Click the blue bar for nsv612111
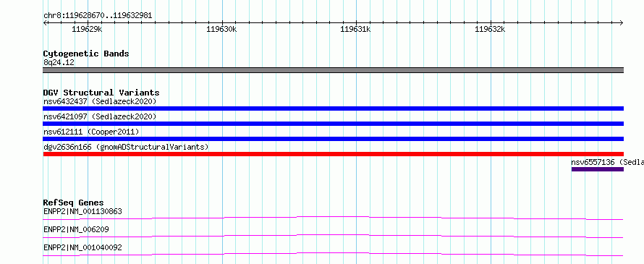 coord(334,139)
